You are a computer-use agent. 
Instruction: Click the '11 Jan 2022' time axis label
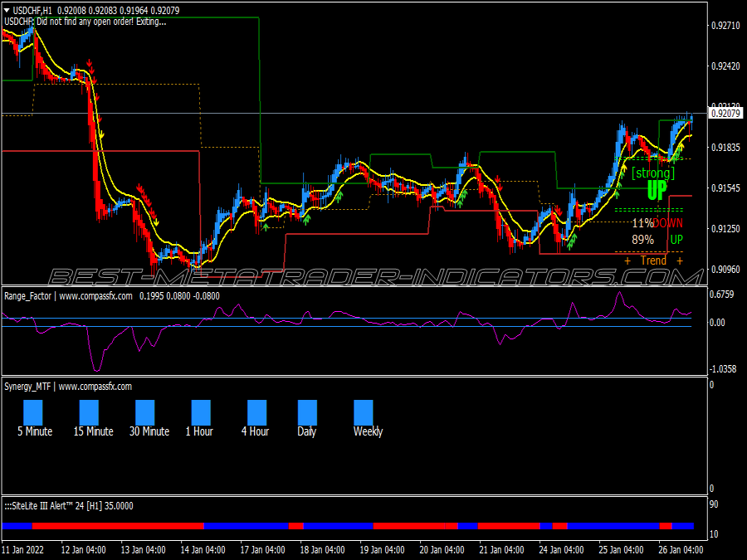23,550
